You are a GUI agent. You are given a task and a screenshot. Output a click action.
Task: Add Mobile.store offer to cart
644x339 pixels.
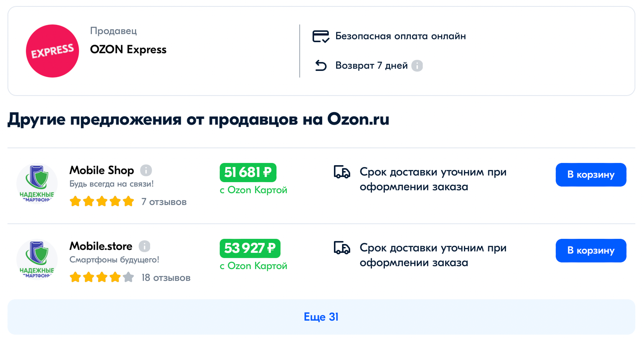click(x=591, y=250)
